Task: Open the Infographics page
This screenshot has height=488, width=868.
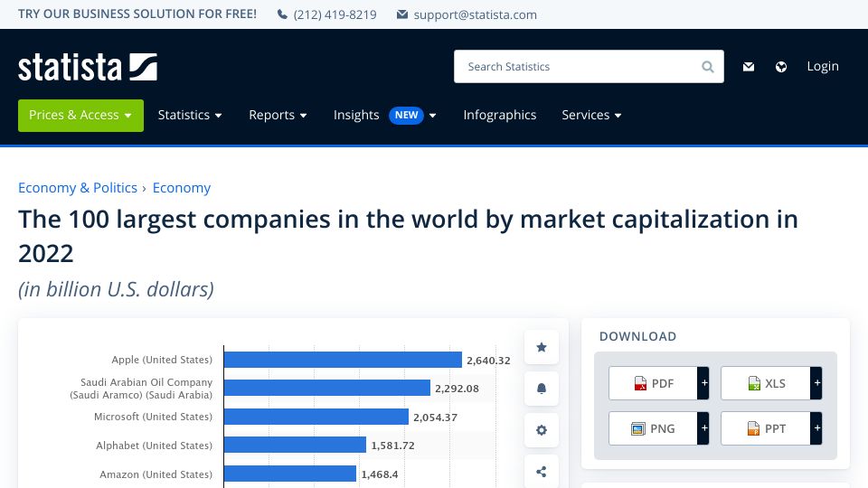Action: coord(500,115)
